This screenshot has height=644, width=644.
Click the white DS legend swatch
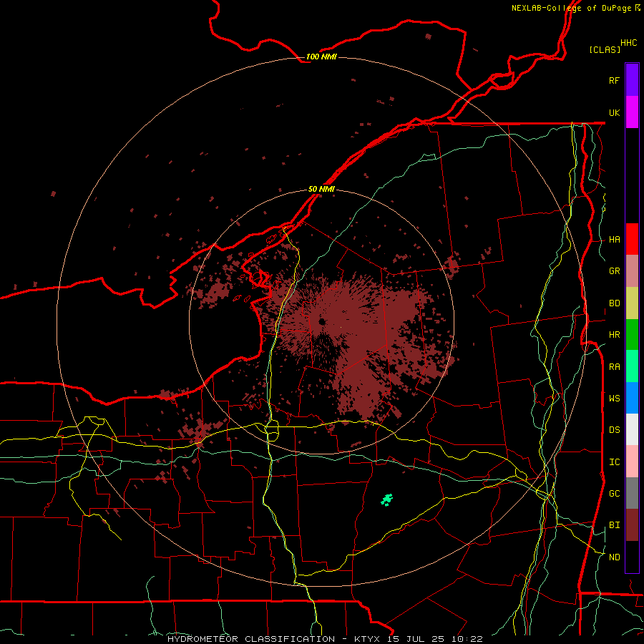tap(632, 429)
